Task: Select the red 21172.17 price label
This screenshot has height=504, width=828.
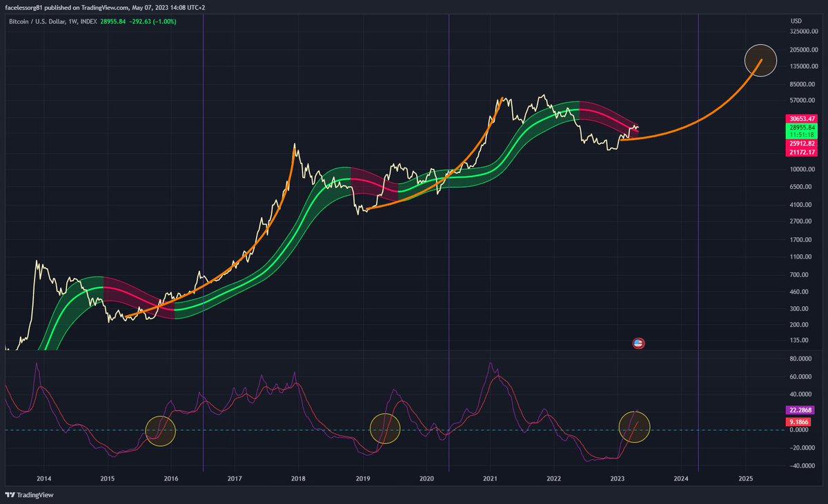Action: (802, 152)
